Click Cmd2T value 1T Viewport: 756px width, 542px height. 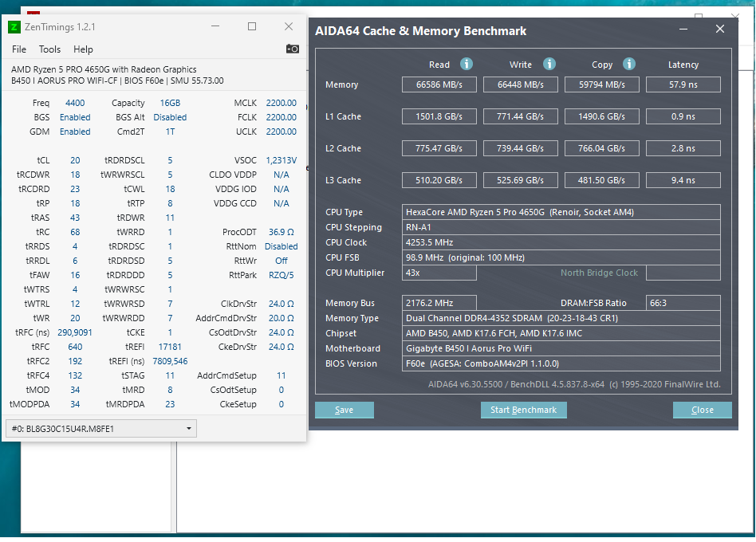(170, 132)
